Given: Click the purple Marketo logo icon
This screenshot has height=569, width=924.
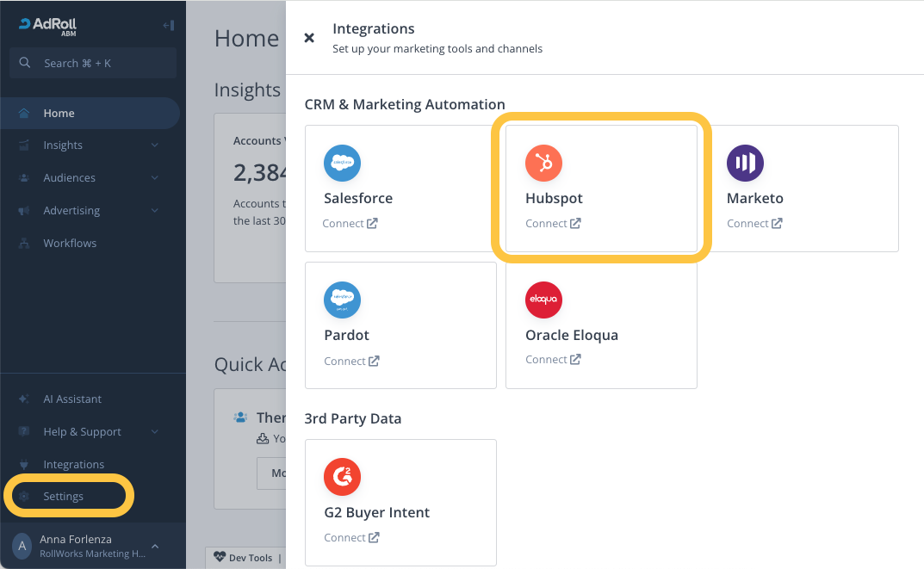Looking at the screenshot, I should [x=745, y=163].
